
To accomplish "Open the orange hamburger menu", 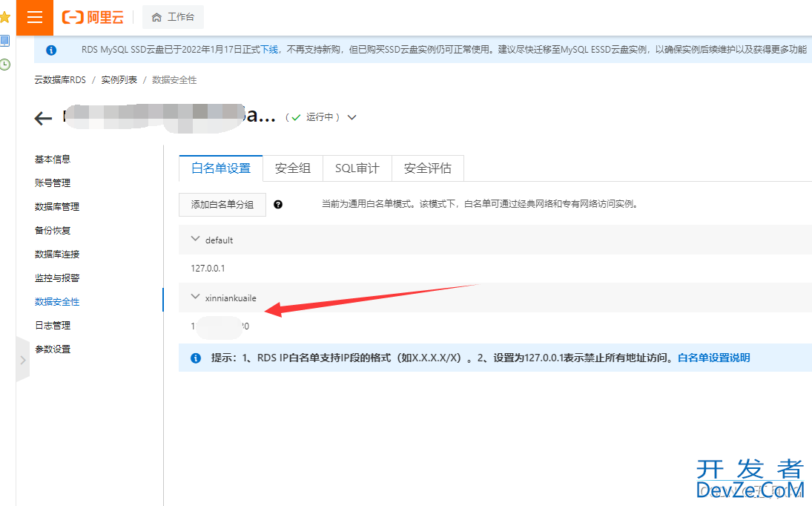I will [x=35, y=17].
